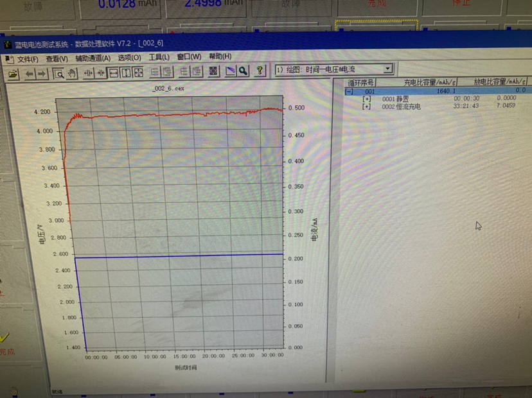Open the 文件(F) menu
This screenshot has height=398, width=532.
pyautogui.click(x=28, y=58)
